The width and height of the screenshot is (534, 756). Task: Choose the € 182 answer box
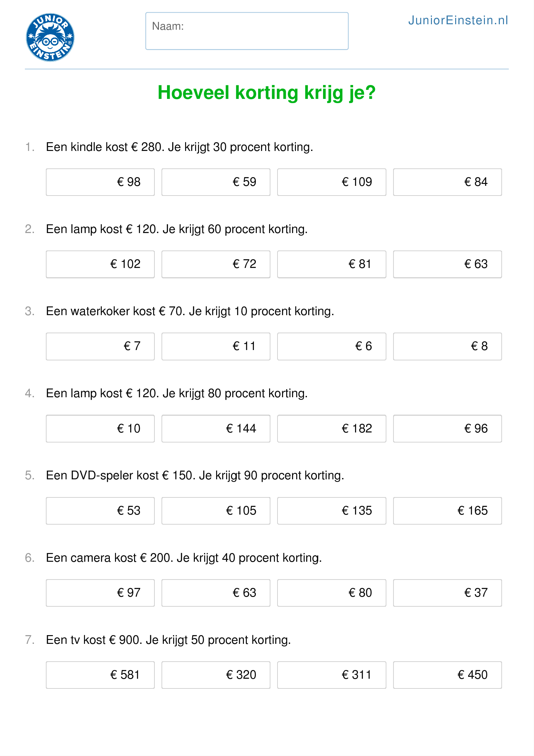(332, 428)
